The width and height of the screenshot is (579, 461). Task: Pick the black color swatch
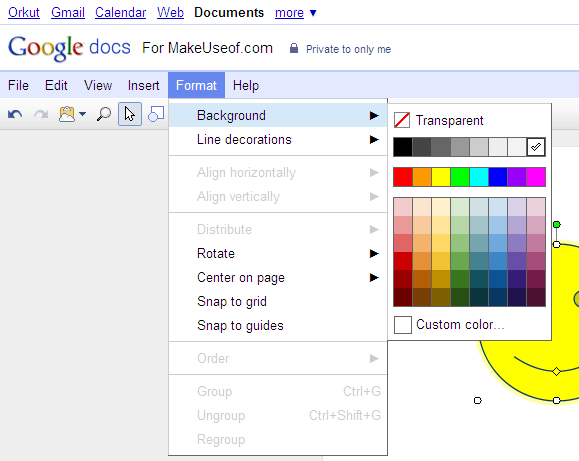click(x=403, y=147)
